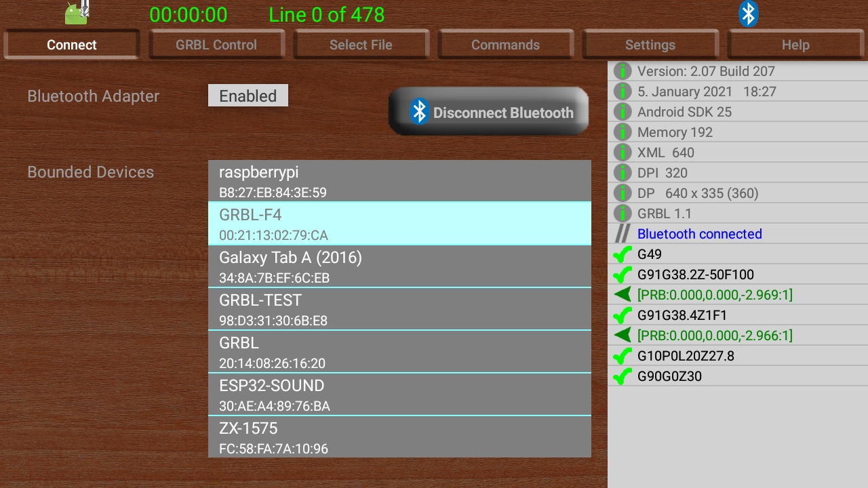Click the info icon beside GRBL 1.1
Viewport: 868px width, 488px height.
[x=623, y=213]
